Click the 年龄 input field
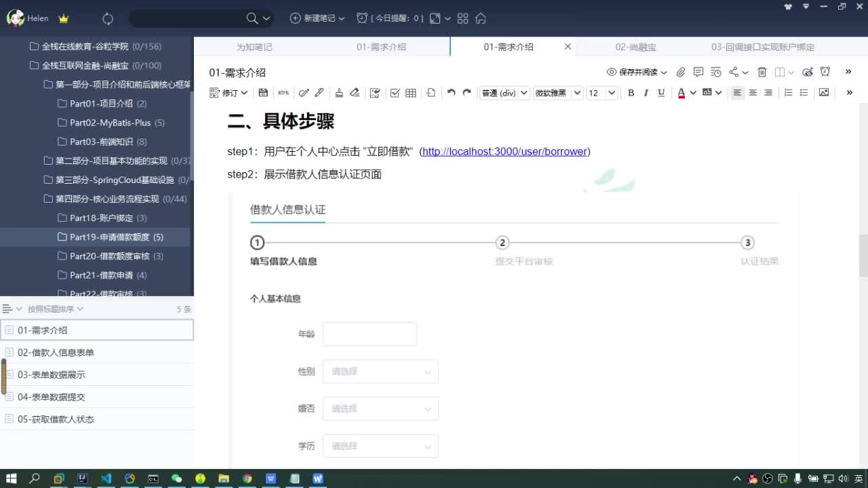Image resolution: width=868 pixels, height=488 pixels. point(370,334)
